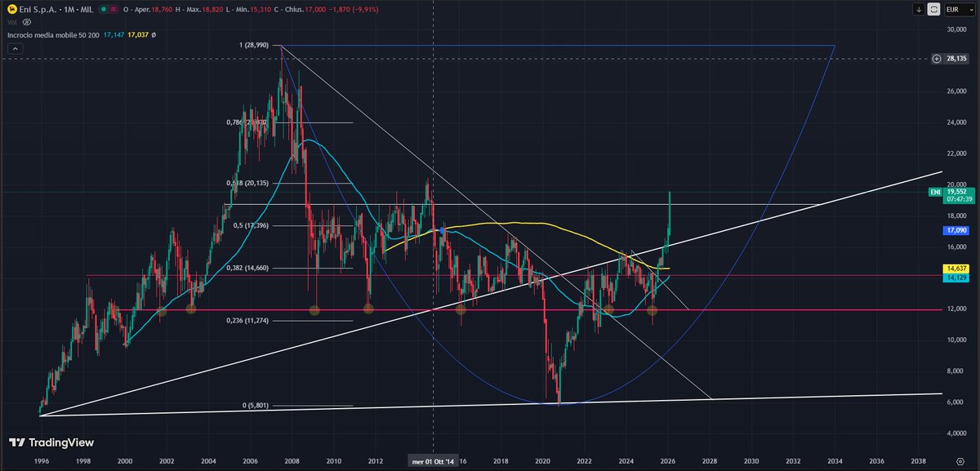Click the 2008 time axis label
Viewport: 980px width, 471px height.
click(292, 461)
